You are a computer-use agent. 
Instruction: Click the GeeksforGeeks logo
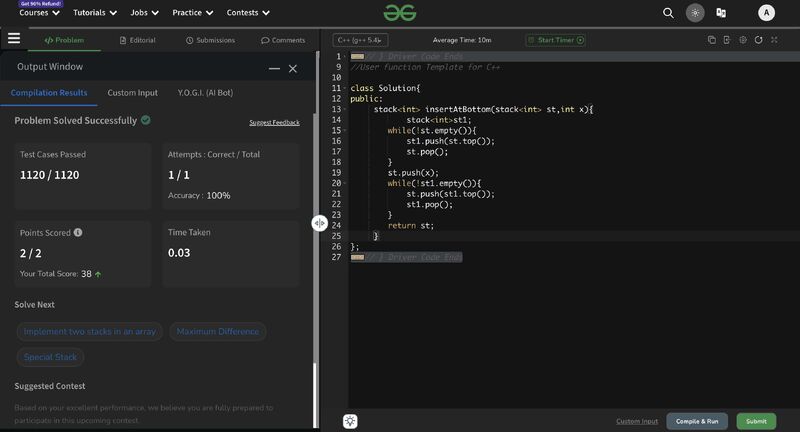(x=400, y=13)
